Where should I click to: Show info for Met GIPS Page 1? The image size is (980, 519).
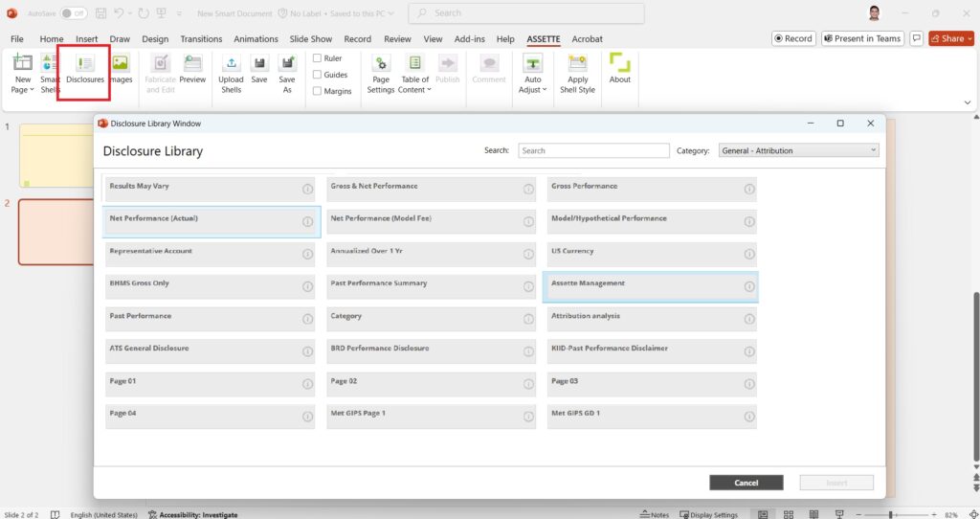point(528,417)
